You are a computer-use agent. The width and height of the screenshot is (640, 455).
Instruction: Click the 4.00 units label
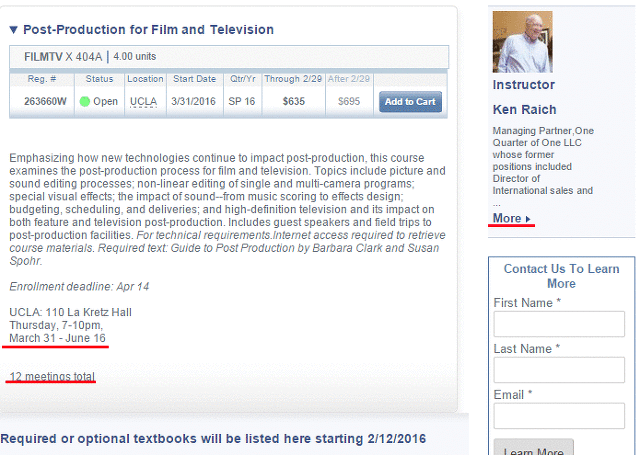tap(135, 56)
